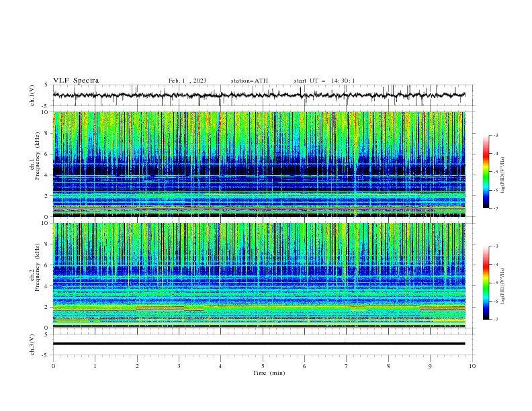
Task: Click the '5' tick on the time axis
Action: pos(263,366)
